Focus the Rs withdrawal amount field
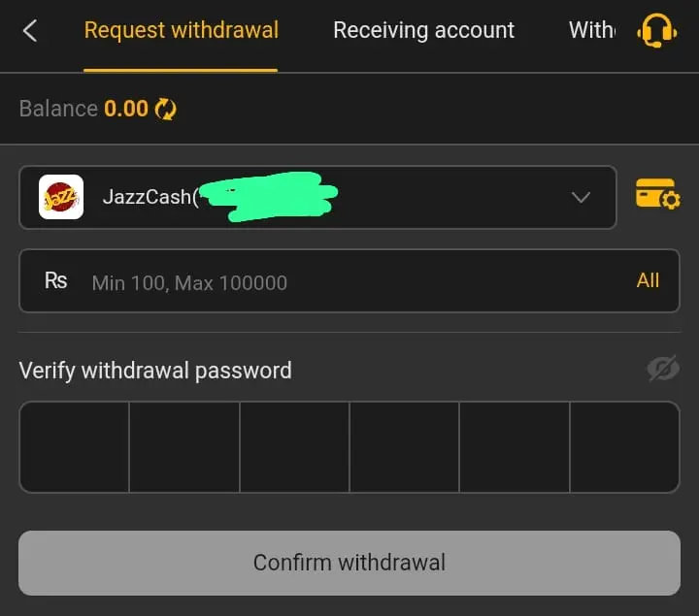Image resolution: width=699 pixels, height=616 pixels. tap(349, 282)
